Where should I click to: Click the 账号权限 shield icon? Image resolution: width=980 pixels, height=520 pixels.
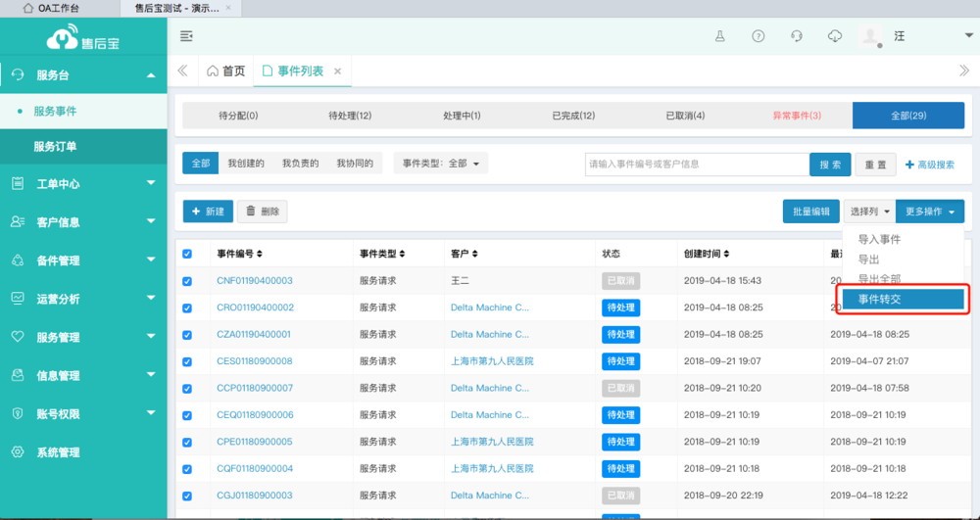(x=18, y=414)
